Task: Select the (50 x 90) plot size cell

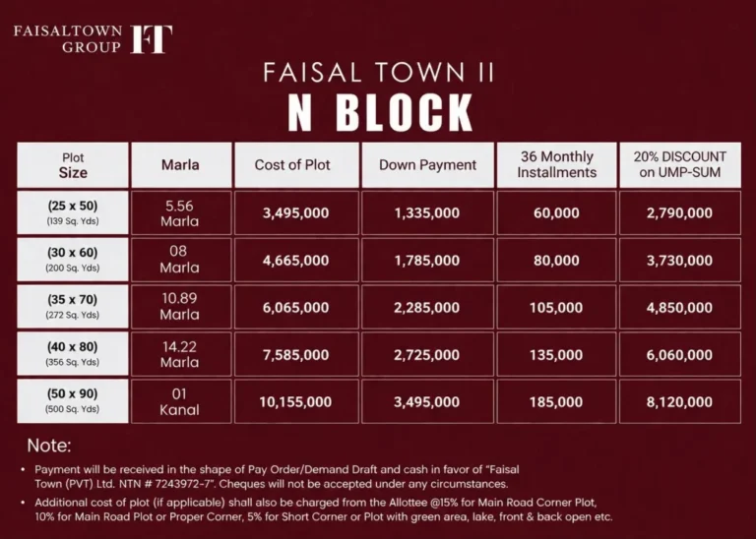Action: coord(73,401)
